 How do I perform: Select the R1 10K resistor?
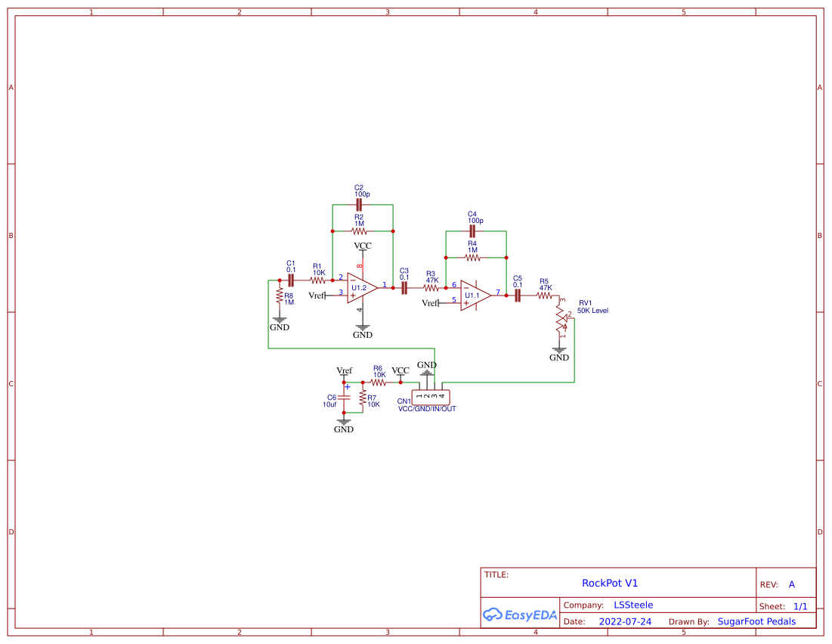317,280
